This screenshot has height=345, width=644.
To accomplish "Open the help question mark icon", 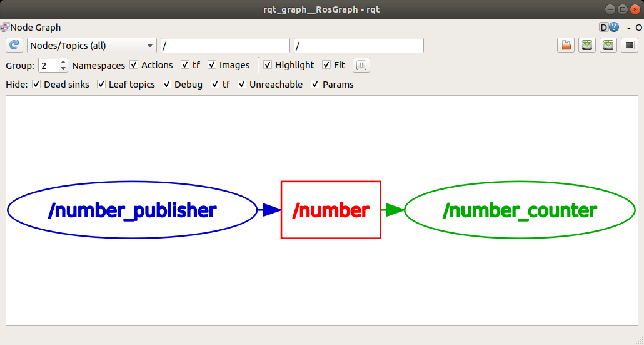I will click(614, 28).
